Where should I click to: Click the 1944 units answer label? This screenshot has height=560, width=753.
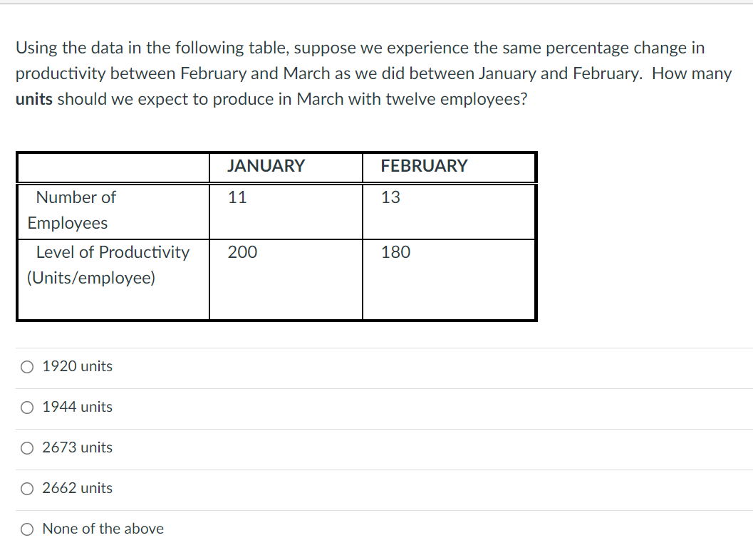coord(77,407)
